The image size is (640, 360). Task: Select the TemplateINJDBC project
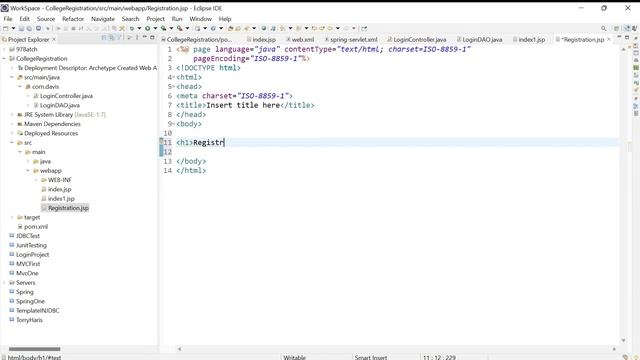pyautogui.click(x=38, y=311)
